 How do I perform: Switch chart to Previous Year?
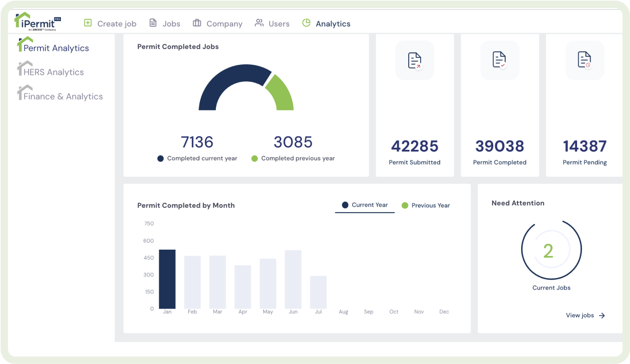426,205
